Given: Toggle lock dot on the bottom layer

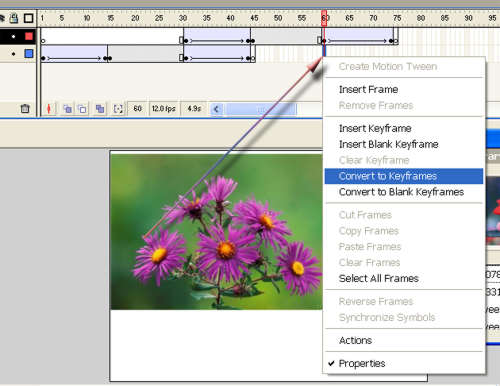Looking at the screenshot, I should click(13, 54).
